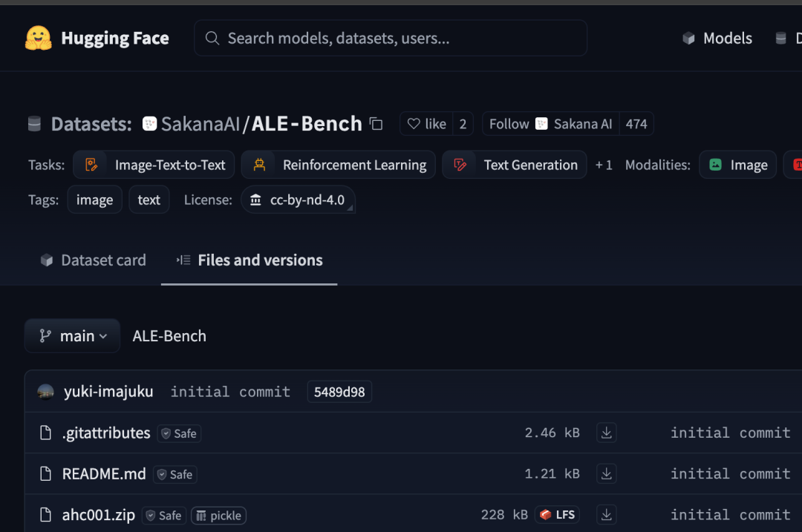This screenshot has width=802, height=532.
Task: Select the Image-Text-to-Text task tag
Action: pyautogui.click(x=154, y=165)
